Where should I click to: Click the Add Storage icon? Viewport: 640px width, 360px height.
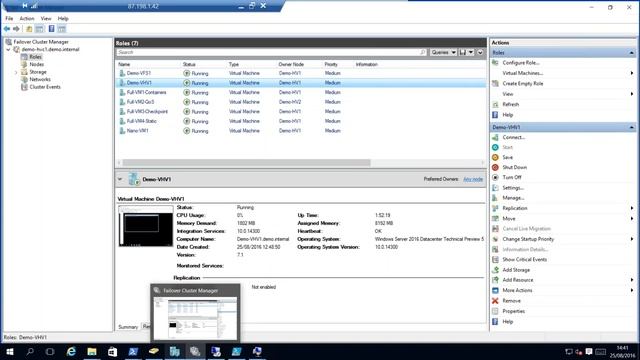click(x=495, y=270)
